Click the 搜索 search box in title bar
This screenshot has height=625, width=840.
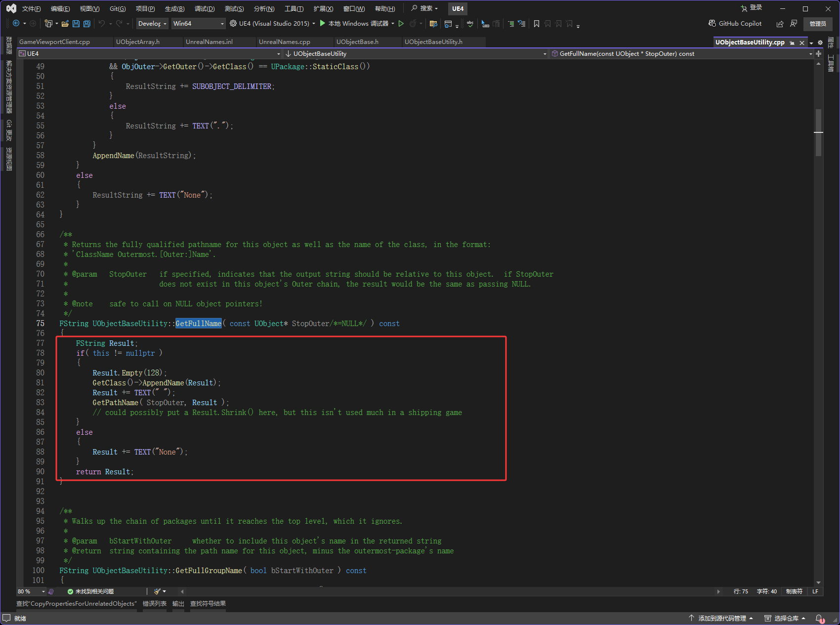(425, 8)
